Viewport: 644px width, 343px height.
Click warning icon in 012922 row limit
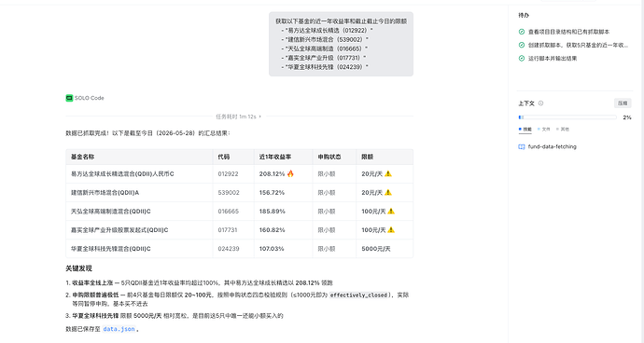pos(388,173)
